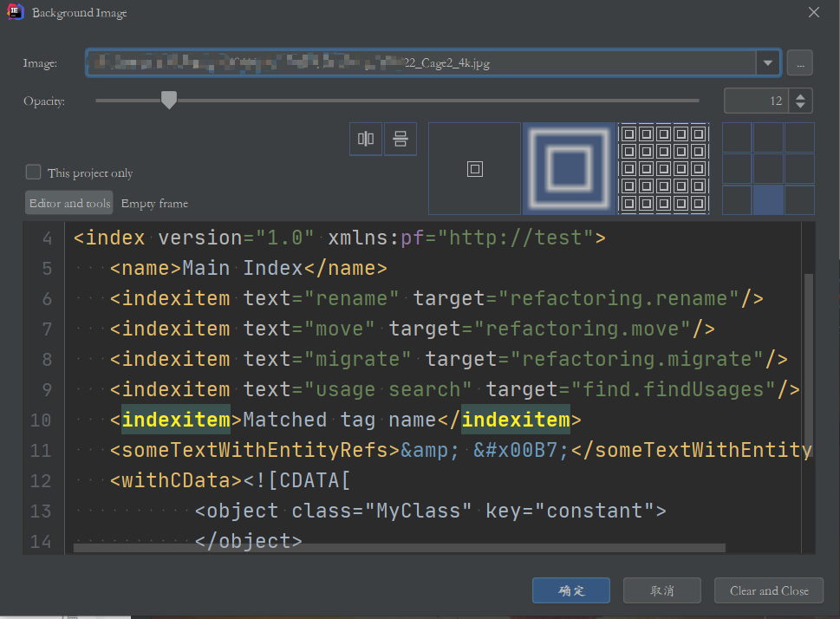Expand the Image path history dropdown
840x619 pixels.
(768, 63)
